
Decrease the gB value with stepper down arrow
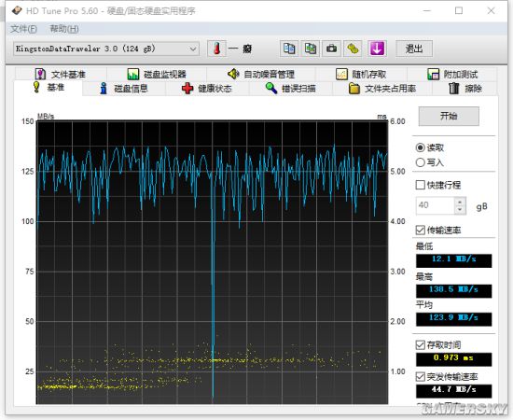(x=460, y=210)
